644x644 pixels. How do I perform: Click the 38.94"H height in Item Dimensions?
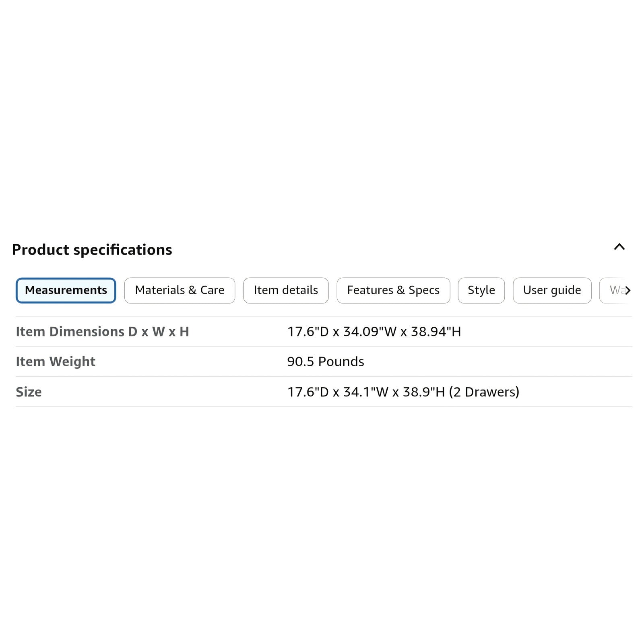pyautogui.click(x=436, y=332)
